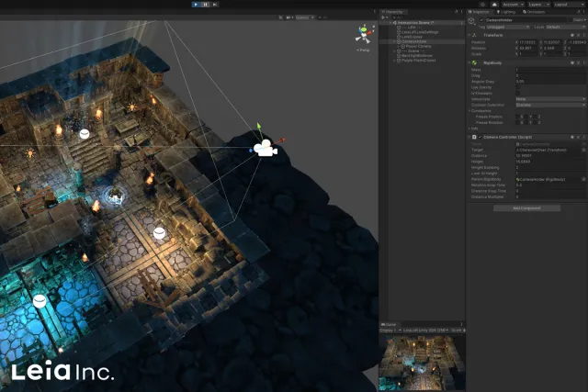
Task: Click the GameObject icon picker in Inspector
Action: [x=471, y=21]
